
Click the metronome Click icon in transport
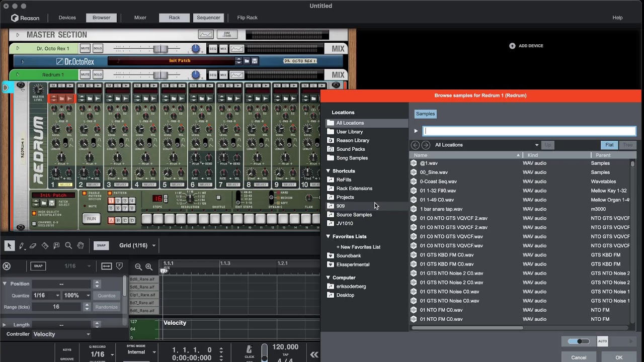pyautogui.click(x=249, y=349)
